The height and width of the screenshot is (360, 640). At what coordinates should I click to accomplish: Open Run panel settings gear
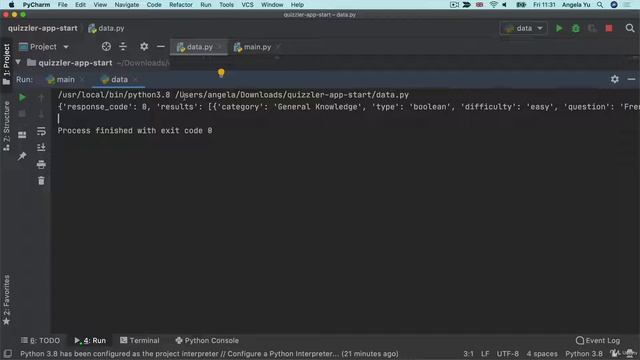(x=615, y=79)
